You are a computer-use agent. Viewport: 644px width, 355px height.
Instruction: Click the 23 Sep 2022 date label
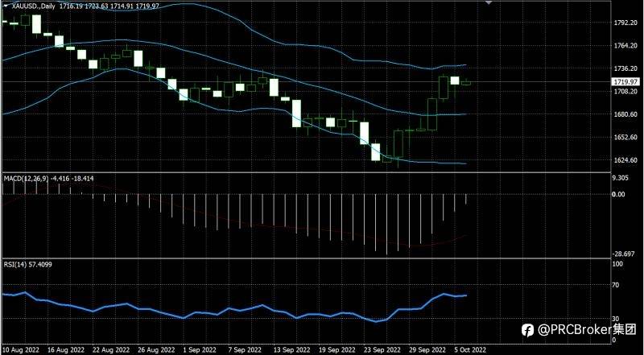point(382,349)
